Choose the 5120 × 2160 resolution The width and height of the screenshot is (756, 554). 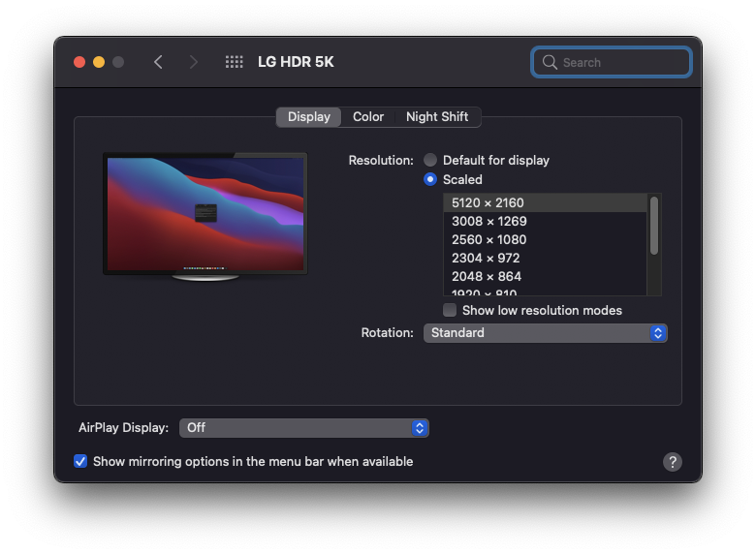(x=545, y=202)
